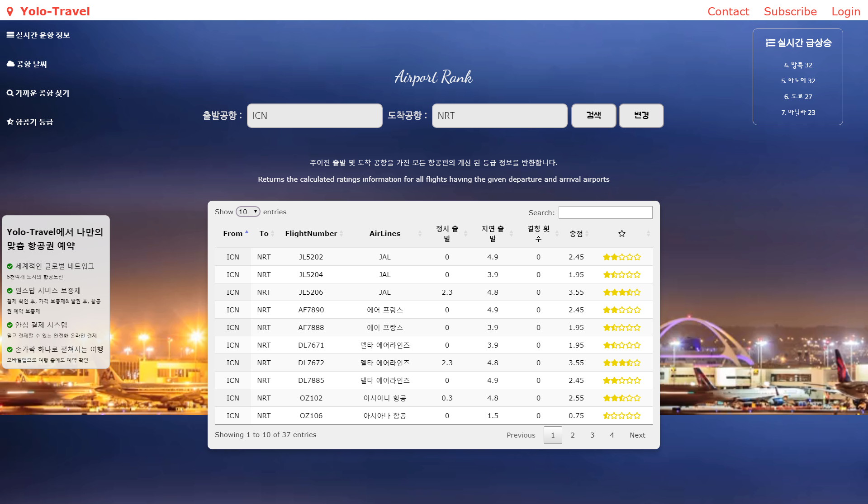Click the Airport Rank heading
Viewport: 868px width, 504px height.
[434, 77]
